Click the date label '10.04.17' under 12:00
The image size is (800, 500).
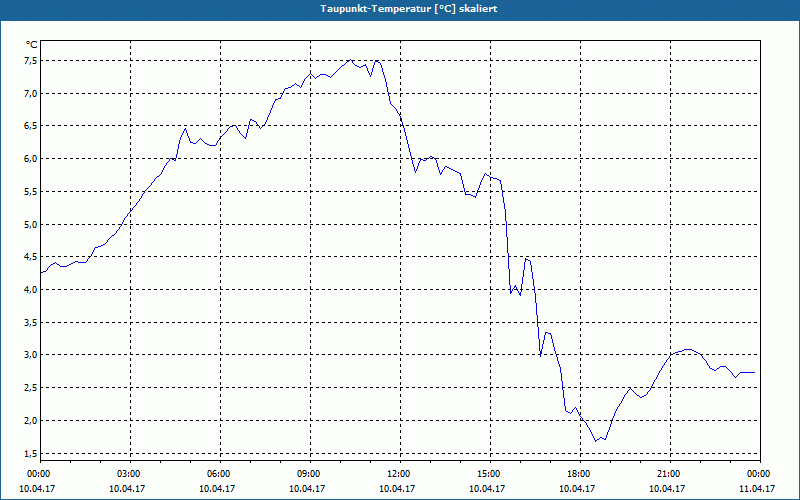[397, 488]
